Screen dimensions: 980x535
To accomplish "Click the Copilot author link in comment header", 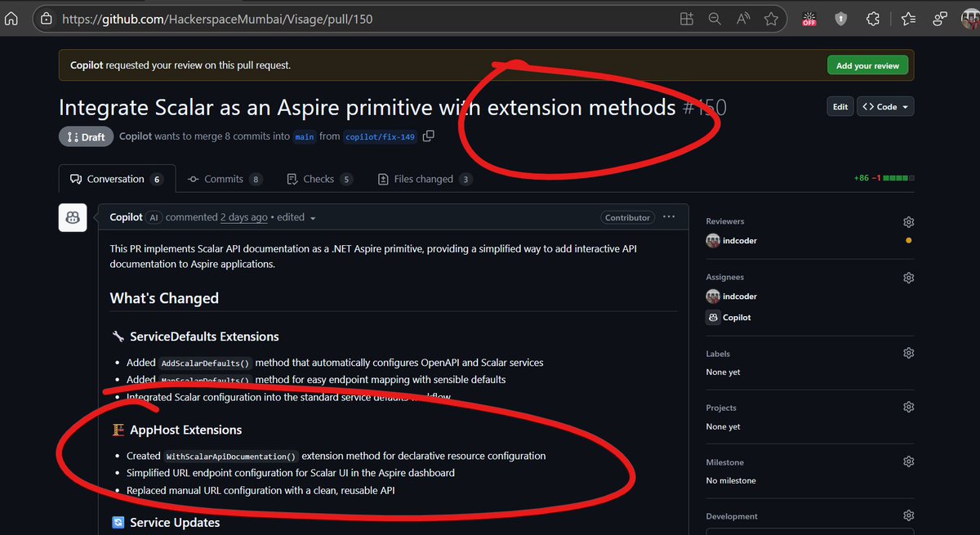I will (x=127, y=217).
